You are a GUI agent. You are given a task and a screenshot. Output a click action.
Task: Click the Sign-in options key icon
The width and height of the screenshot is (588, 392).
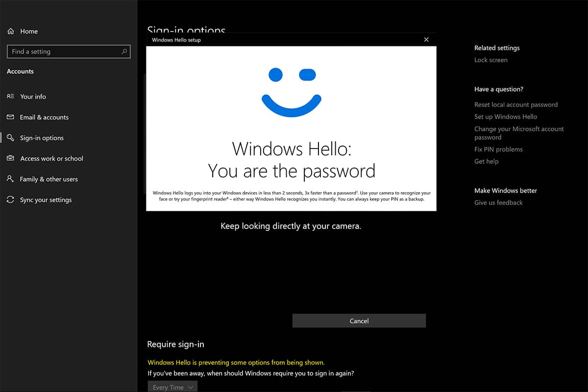coord(10,138)
